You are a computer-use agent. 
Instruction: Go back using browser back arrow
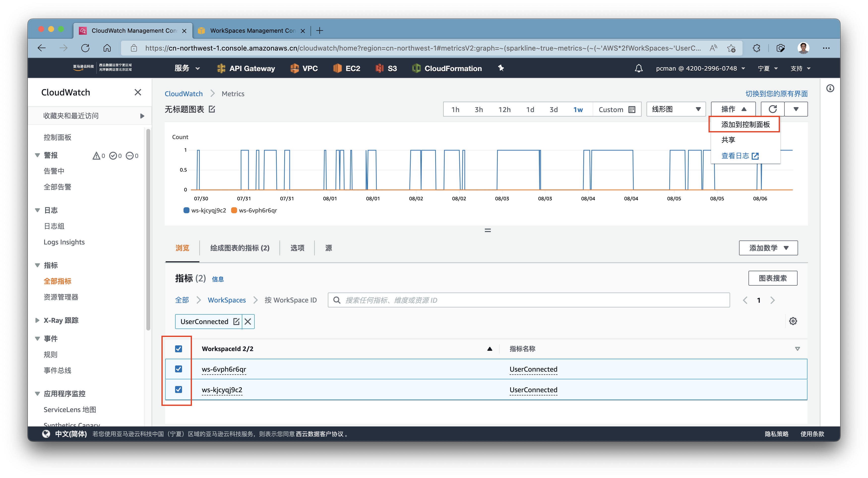(x=42, y=48)
